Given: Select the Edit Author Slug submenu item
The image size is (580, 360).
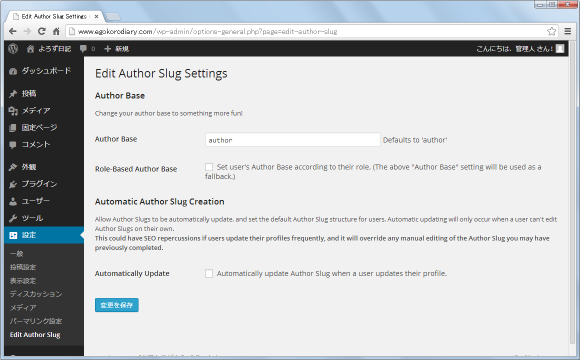Looking at the screenshot, I should tap(35, 334).
